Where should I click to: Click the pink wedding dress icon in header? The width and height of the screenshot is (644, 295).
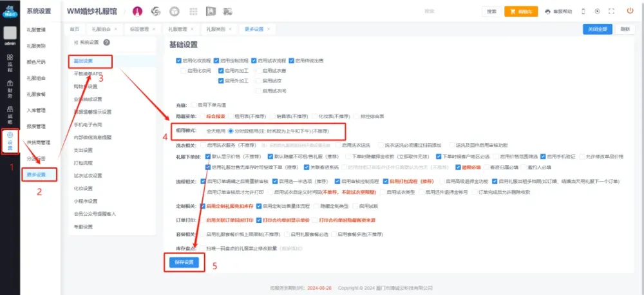[x=137, y=12]
